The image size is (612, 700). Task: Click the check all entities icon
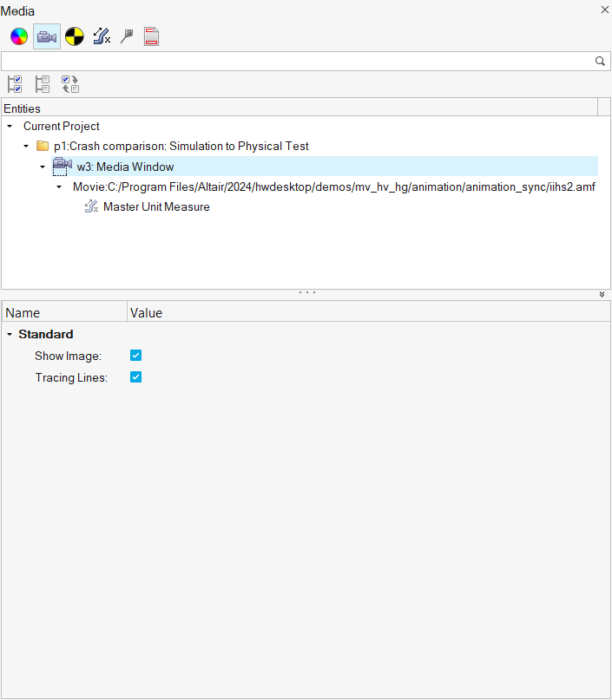15,84
